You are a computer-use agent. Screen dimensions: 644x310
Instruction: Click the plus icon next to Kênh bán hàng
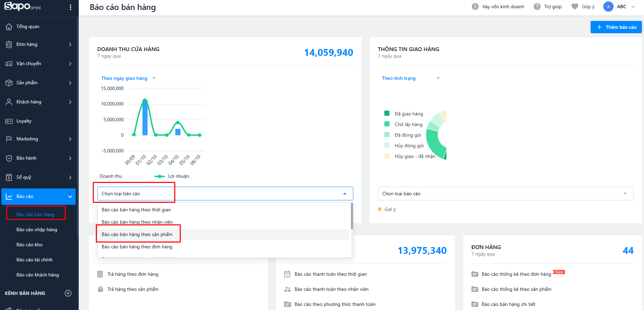68,293
